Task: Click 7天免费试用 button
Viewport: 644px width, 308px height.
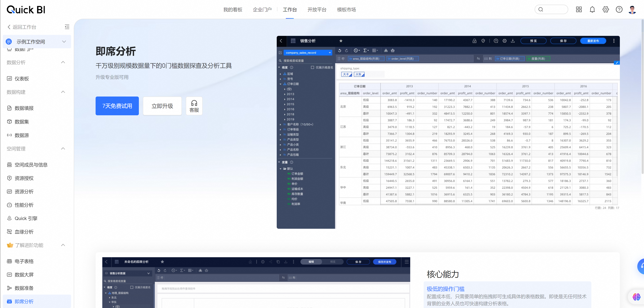Action: pos(117,106)
